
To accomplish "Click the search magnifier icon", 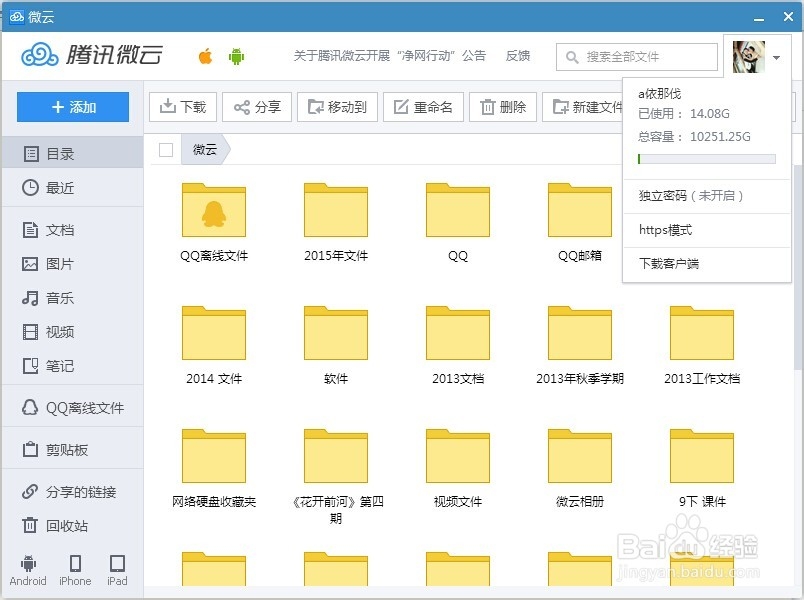I will [572, 57].
